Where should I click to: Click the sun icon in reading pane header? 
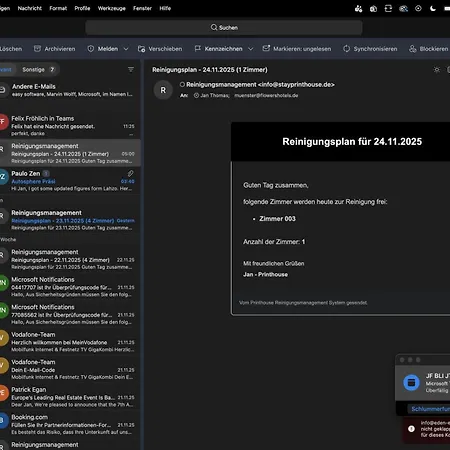pos(436,70)
